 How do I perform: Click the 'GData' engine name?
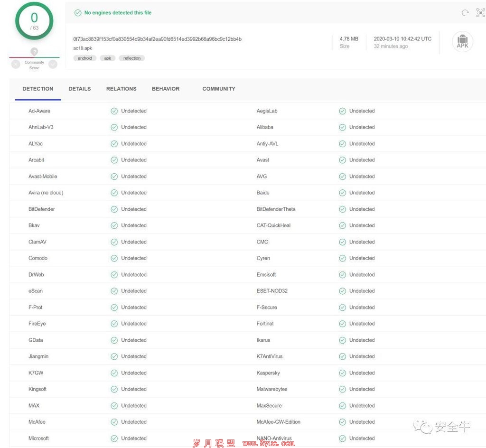pyautogui.click(x=36, y=340)
